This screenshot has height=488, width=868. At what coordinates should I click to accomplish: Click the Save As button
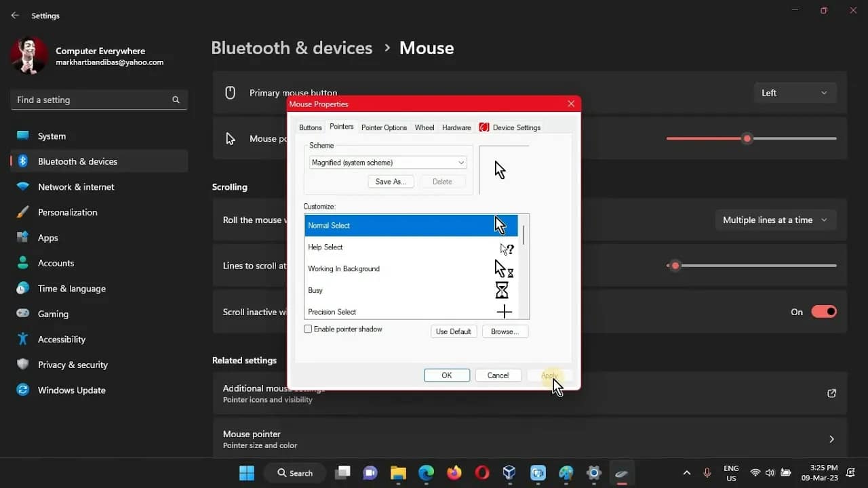point(391,182)
